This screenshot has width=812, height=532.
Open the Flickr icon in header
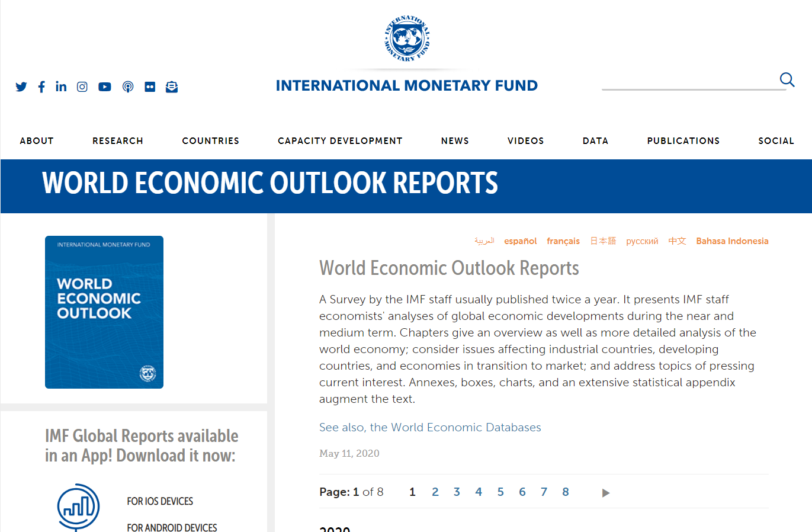(150, 87)
